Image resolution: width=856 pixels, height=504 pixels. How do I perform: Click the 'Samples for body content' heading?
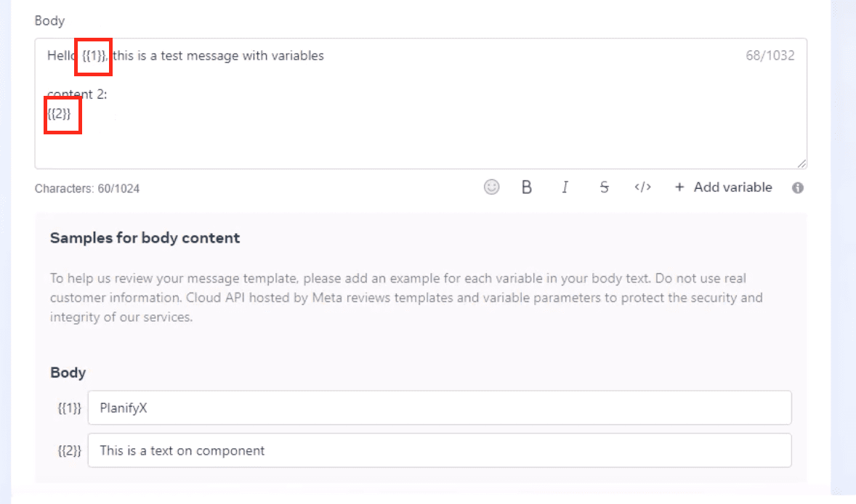click(x=145, y=237)
